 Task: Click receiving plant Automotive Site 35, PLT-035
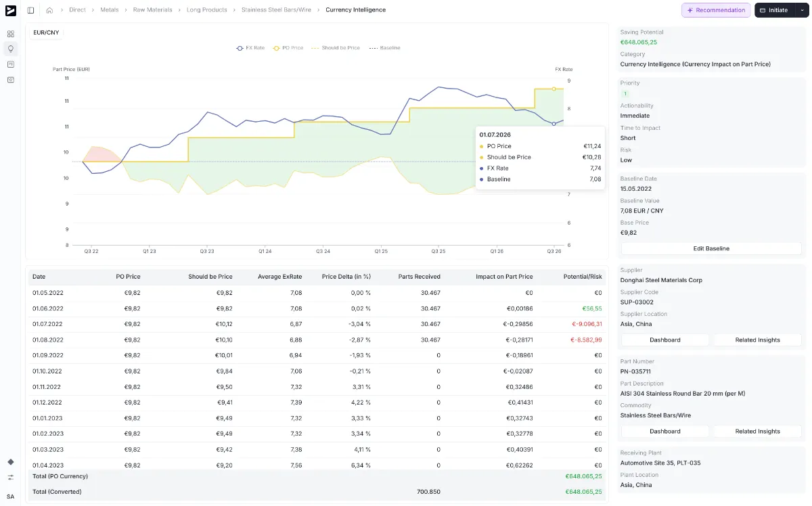[660, 463]
